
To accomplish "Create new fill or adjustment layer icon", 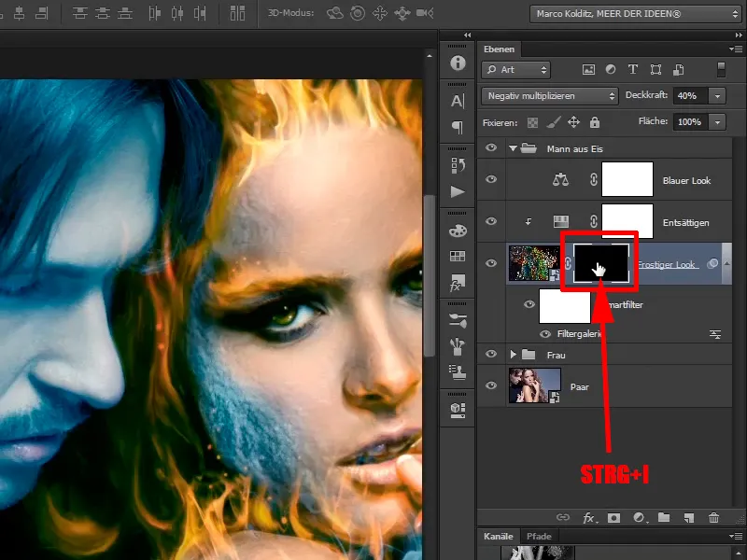I will pos(640,518).
